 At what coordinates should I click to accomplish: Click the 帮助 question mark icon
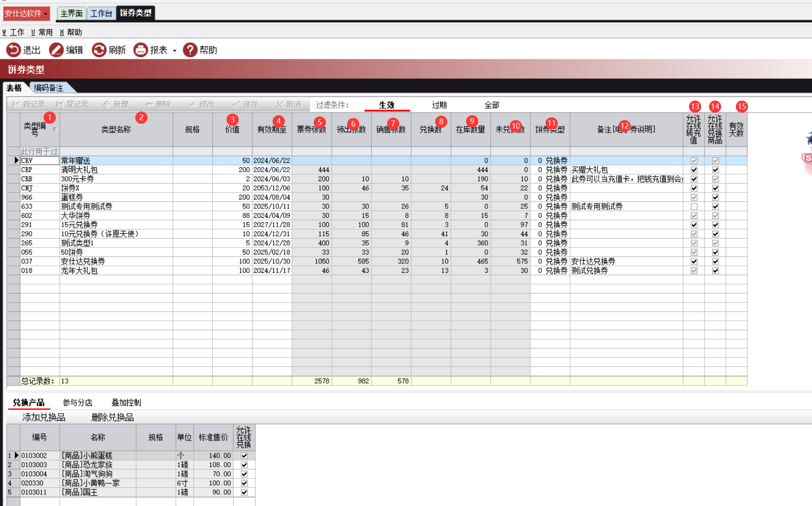pos(190,50)
